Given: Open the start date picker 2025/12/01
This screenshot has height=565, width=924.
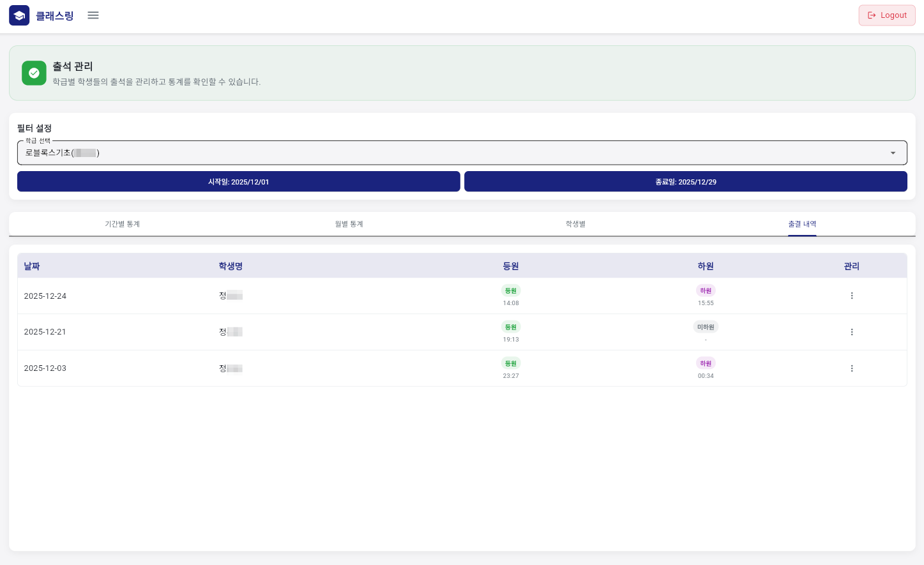Looking at the screenshot, I should coord(238,182).
